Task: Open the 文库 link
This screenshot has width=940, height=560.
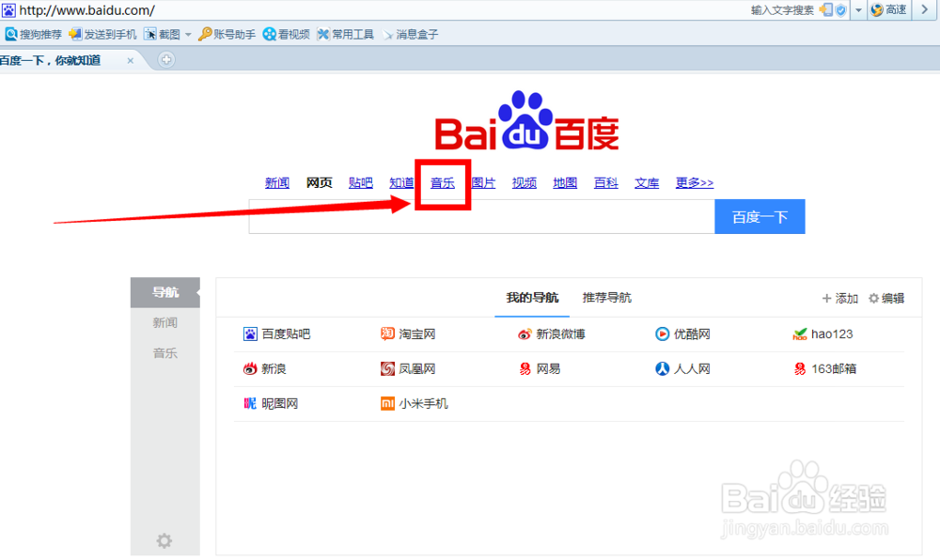Action: pyautogui.click(x=647, y=182)
